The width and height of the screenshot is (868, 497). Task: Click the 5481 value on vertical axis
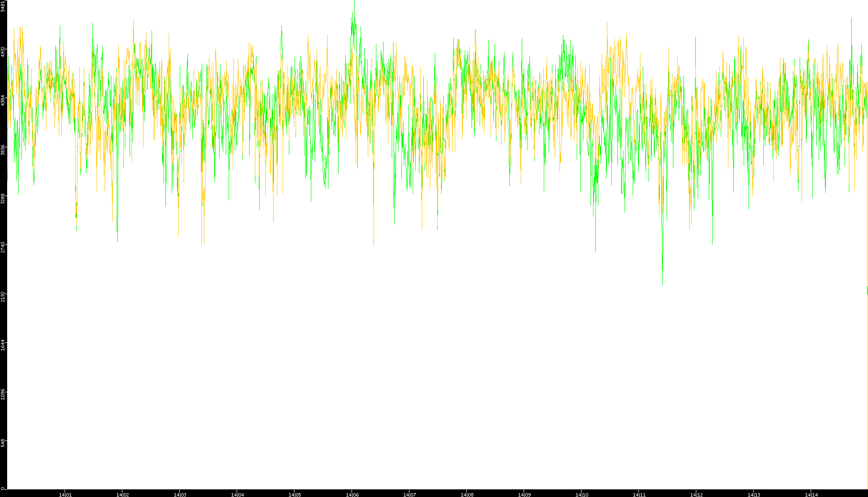pyautogui.click(x=3, y=6)
